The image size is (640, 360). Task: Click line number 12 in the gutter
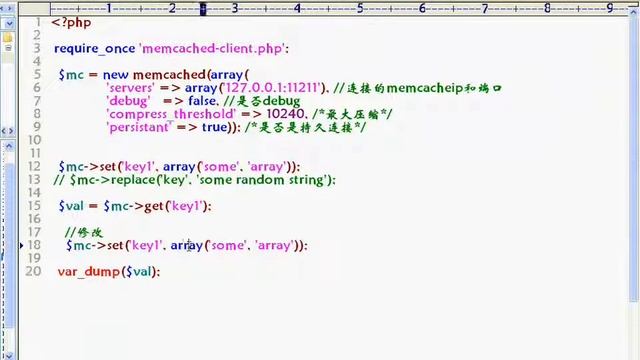[34, 167]
